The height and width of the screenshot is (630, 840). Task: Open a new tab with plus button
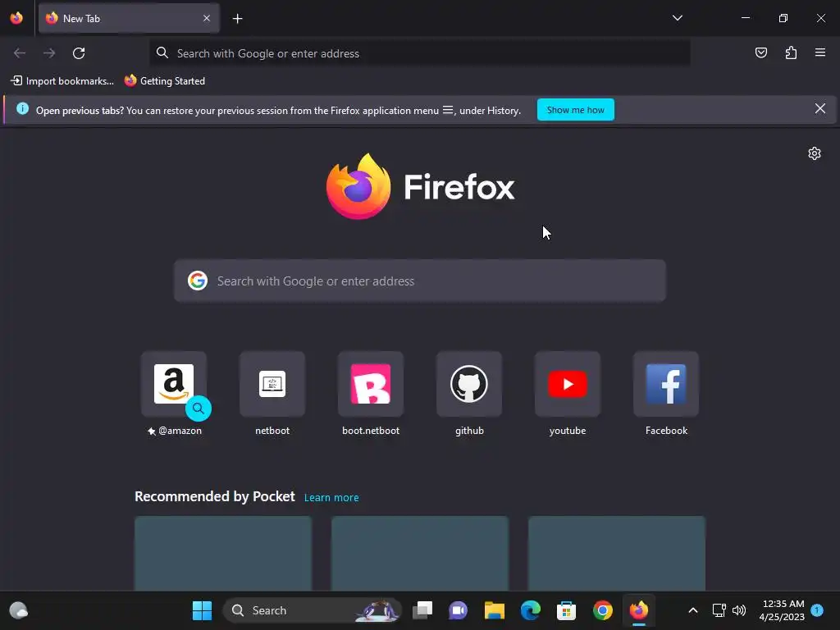[237, 19]
